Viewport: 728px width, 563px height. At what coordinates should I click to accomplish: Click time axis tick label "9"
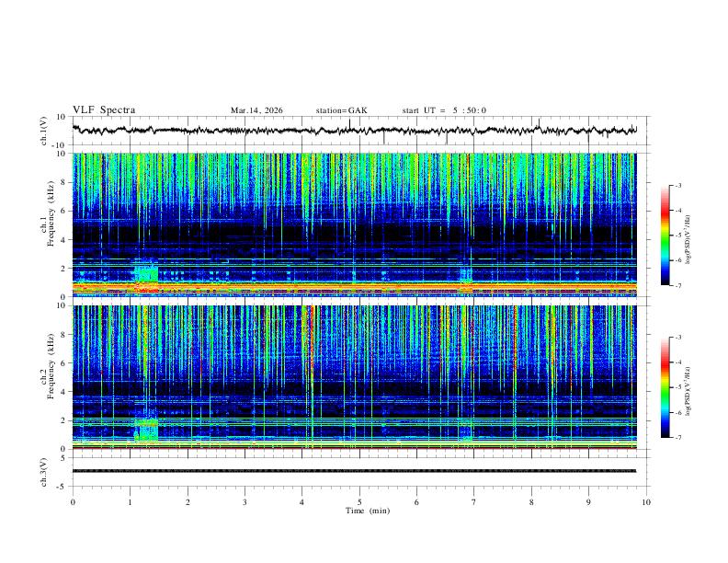point(588,502)
